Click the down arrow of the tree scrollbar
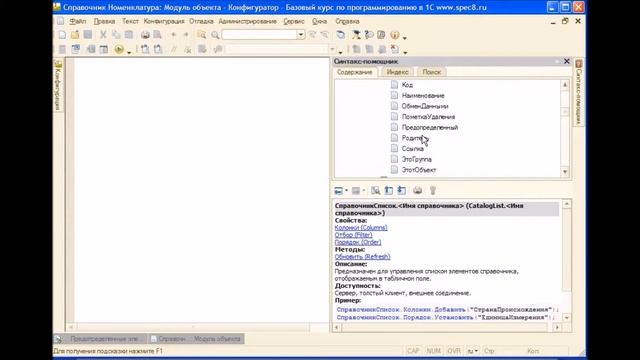The width and height of the screenshot is (640, 360). (565, 172)
